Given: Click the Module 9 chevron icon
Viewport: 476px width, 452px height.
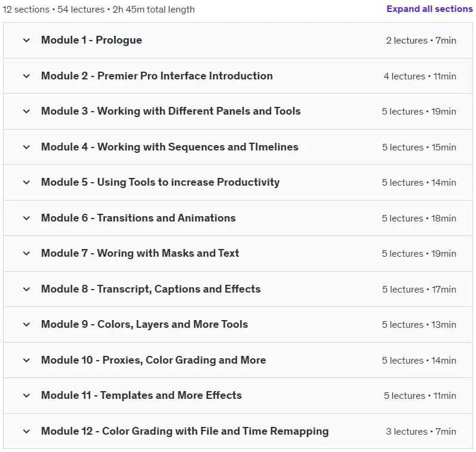Looking at the screenshot, I should click(26, 324).
